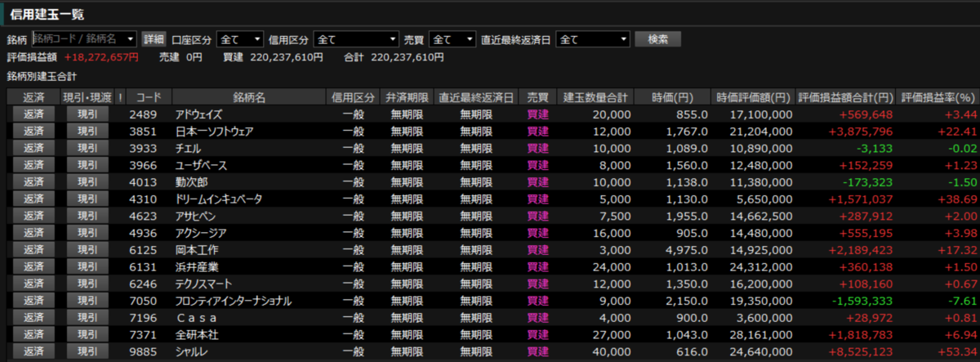Click 現引 for Ｃａｓａ row
Viewport: 980px width, 362px height.
[87, 317]
